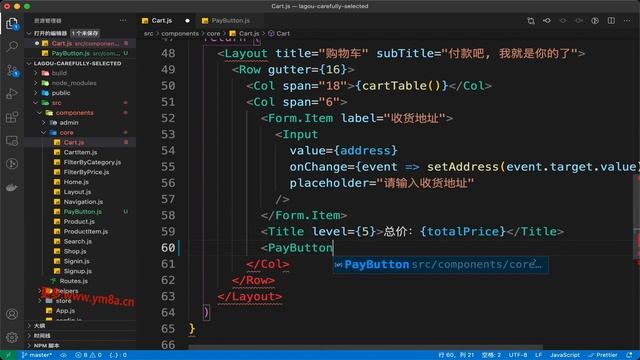Viewport: 640px width, 360px height.
Task: Select Cart.js in the open editors list
Action: (80, 43)
